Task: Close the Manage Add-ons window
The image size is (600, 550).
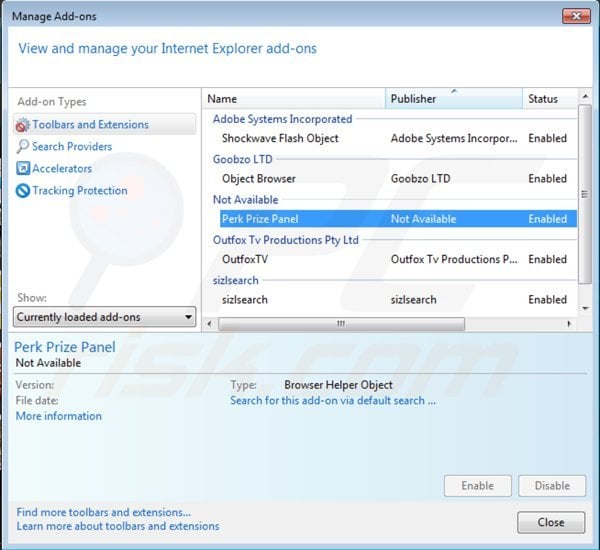Action: tap(576, 16)
